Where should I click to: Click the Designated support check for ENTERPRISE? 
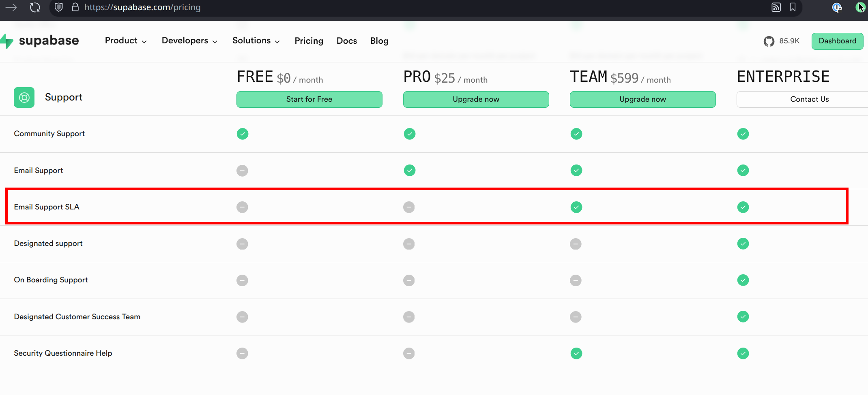(x=743, y=243)
